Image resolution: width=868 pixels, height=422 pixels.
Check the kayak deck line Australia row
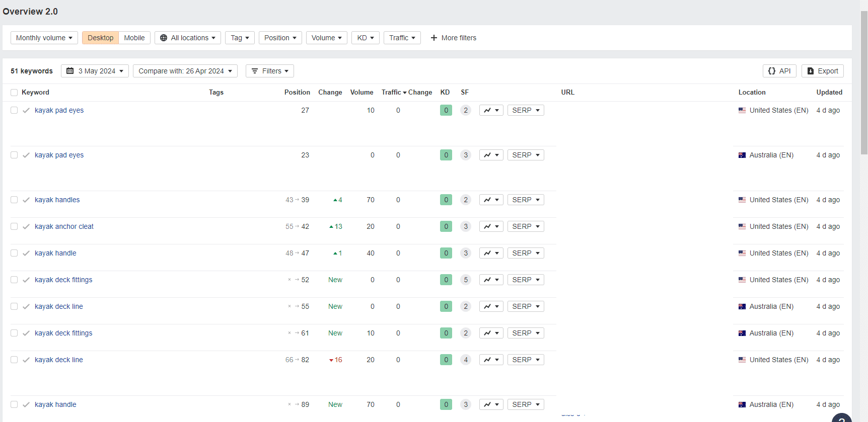point(14,306)
